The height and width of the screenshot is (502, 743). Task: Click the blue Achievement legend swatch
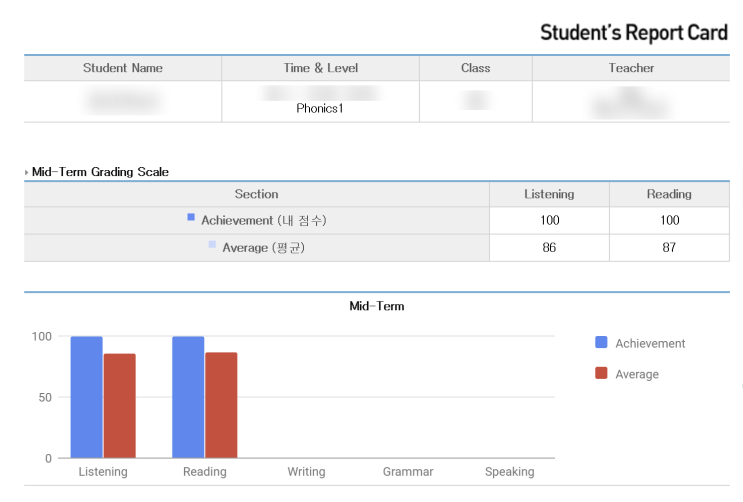(601, 343)
